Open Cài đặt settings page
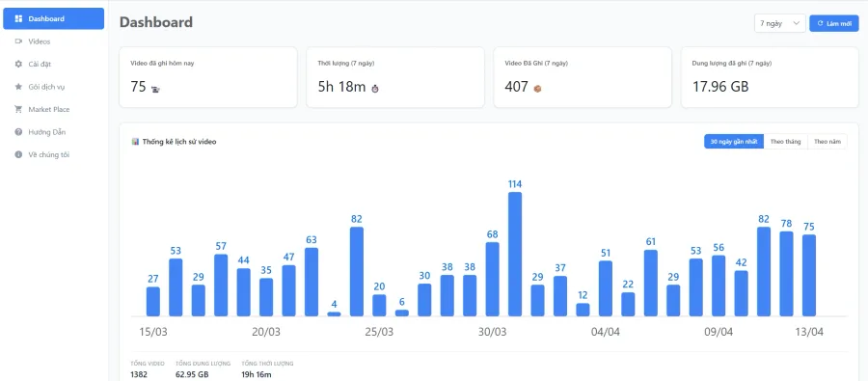 point(54,65)
